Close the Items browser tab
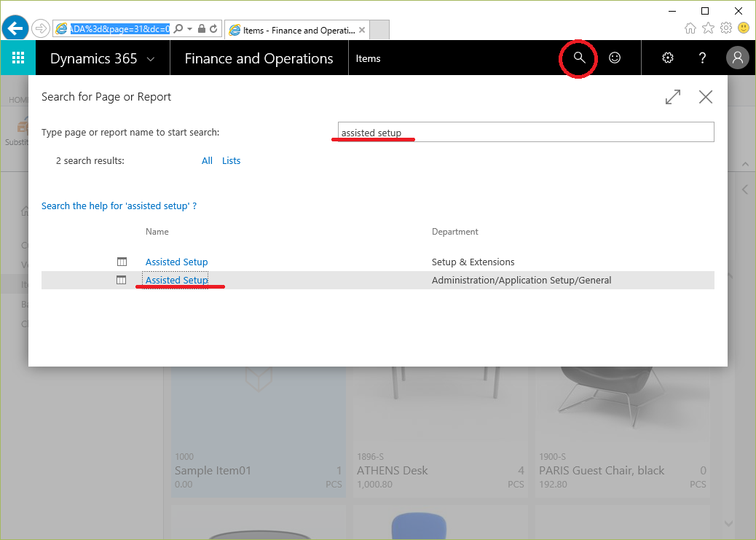Image resolution: width=756 pixels, height=540 pixels. pyautogui.click(x=361, y=31)
